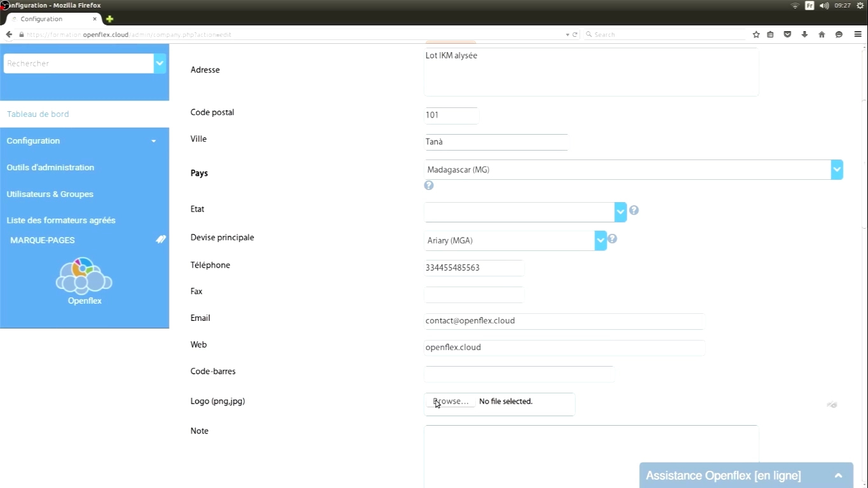Click the chat smiley toolbar icon
This screenshot has height=488, width=868.
click(x=839, y=34)
